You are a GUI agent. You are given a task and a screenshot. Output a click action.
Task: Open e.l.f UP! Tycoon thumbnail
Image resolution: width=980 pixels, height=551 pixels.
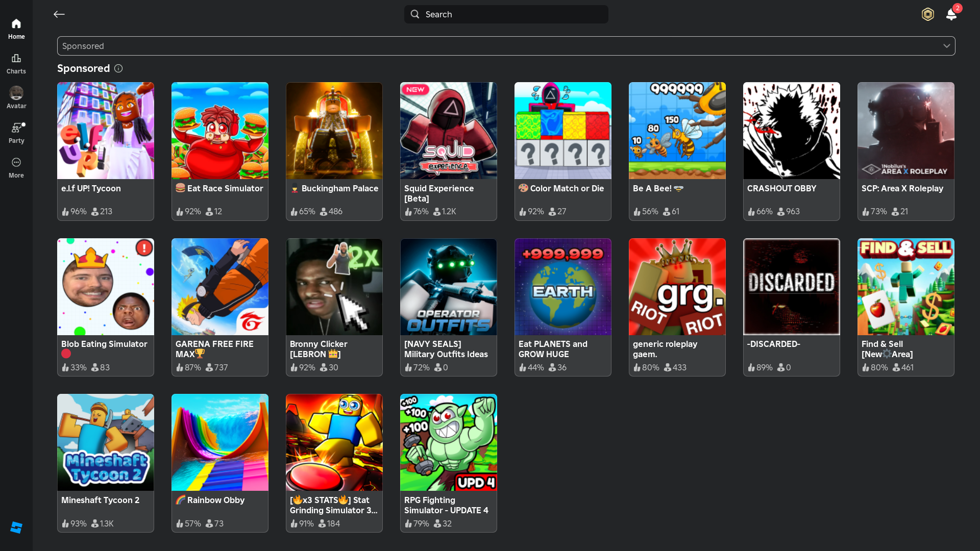click(106, 131)
